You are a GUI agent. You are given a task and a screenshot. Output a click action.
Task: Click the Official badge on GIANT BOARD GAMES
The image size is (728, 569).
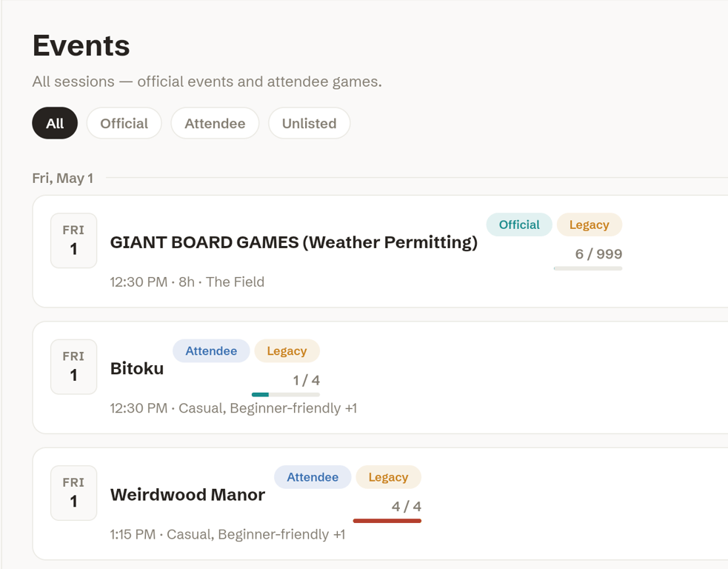519,224
